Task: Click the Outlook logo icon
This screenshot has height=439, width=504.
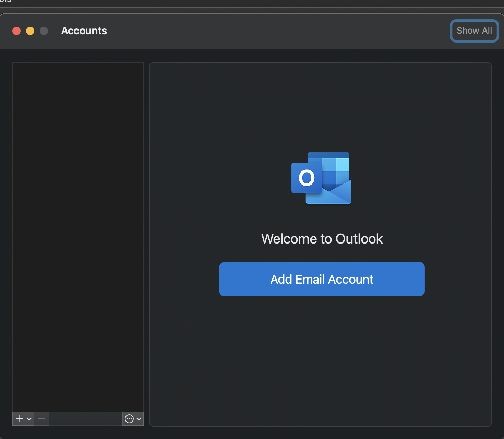Action: pos(321,178)
